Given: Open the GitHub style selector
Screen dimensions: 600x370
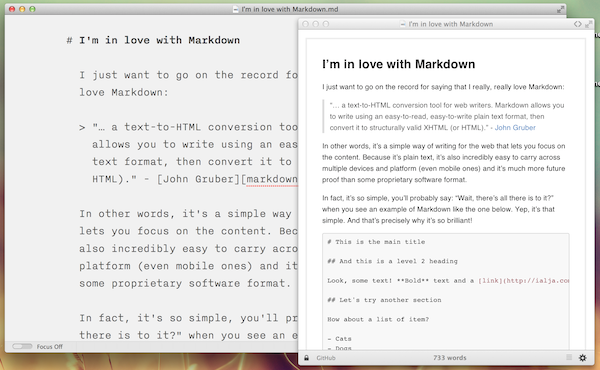Looking at the screenshot, I should (326, 358).
